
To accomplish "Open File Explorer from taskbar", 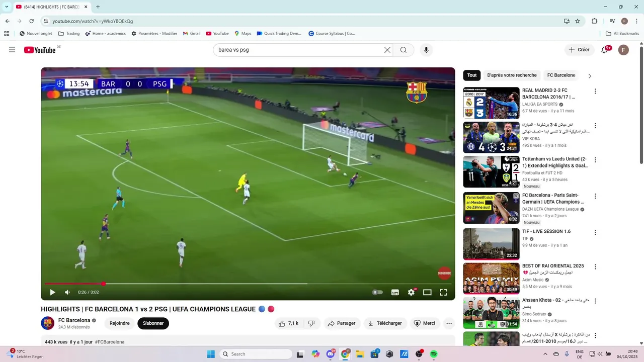I will pyautogui.click(x=360, y=354).
